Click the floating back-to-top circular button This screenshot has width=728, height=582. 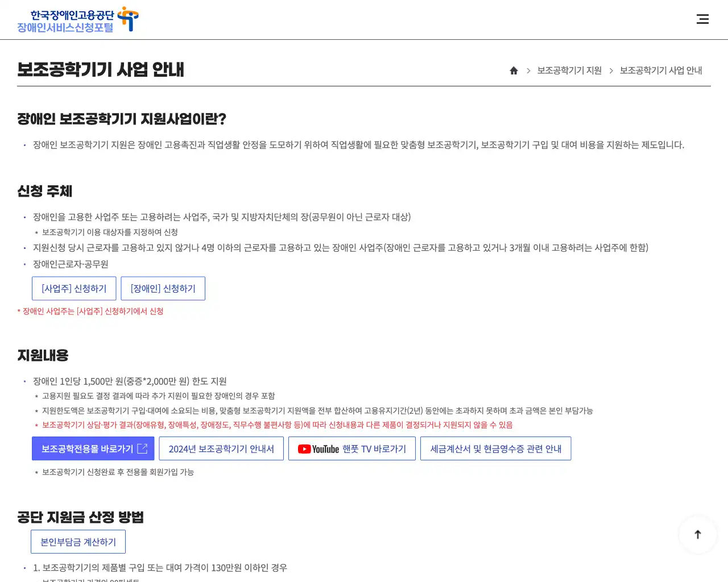[698, 534]
